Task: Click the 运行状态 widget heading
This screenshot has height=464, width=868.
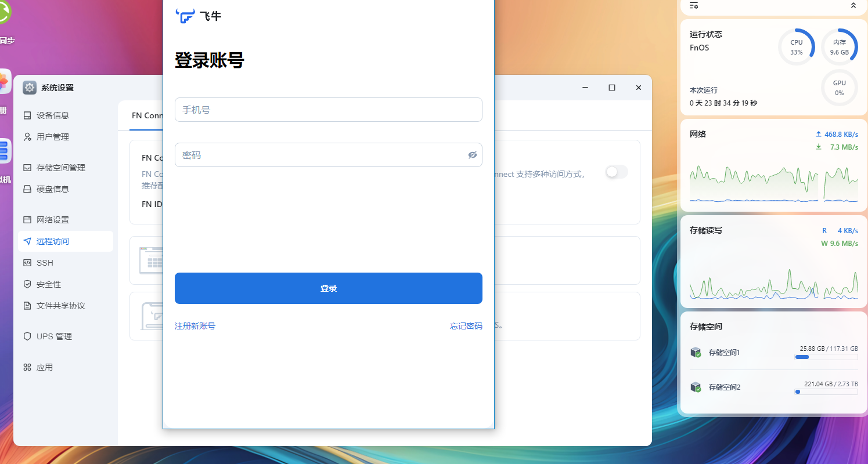Action: click(706, 34)
